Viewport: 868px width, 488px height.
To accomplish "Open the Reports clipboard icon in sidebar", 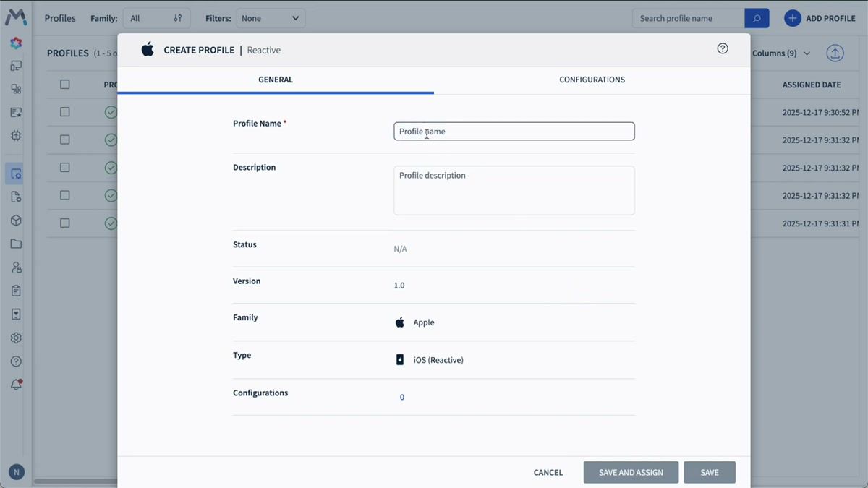I will point(16,290).
